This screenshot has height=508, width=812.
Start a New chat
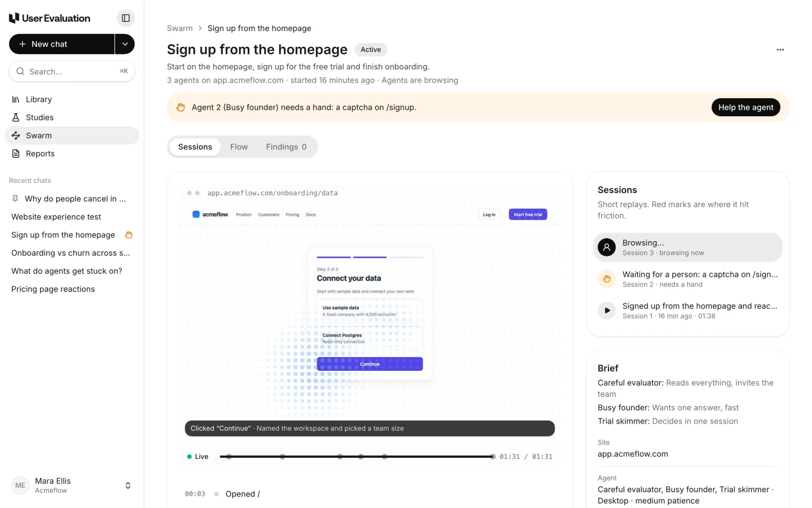point(62,44)
